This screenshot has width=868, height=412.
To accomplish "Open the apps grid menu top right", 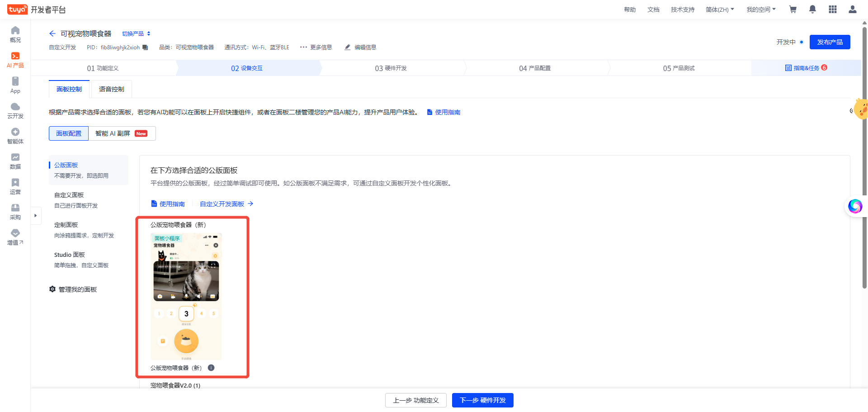I will (x=832, y=9).
